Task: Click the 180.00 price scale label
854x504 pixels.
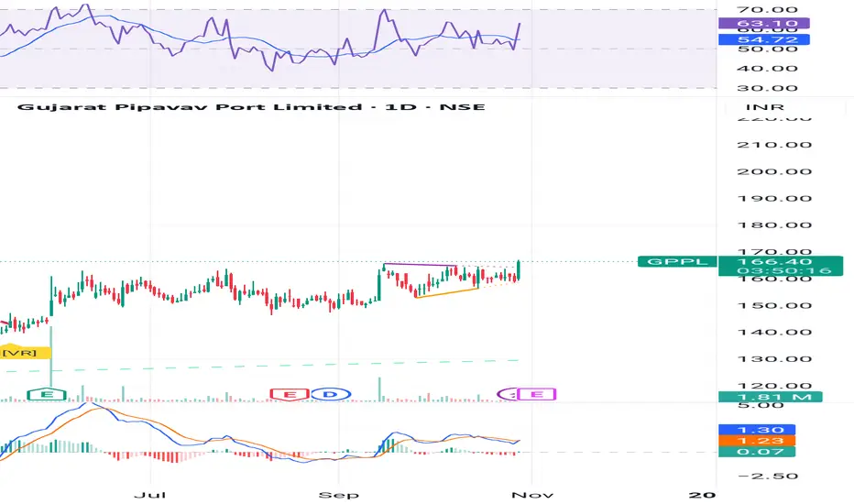Action: (x=774, y=225)
